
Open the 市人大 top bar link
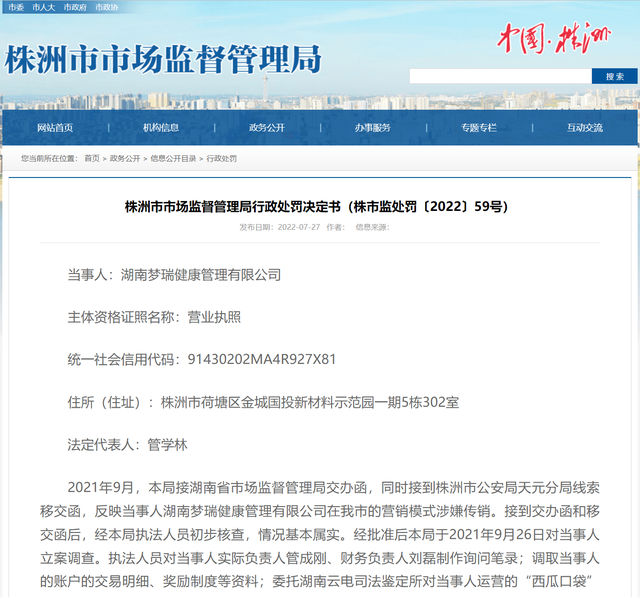(43, 7)
